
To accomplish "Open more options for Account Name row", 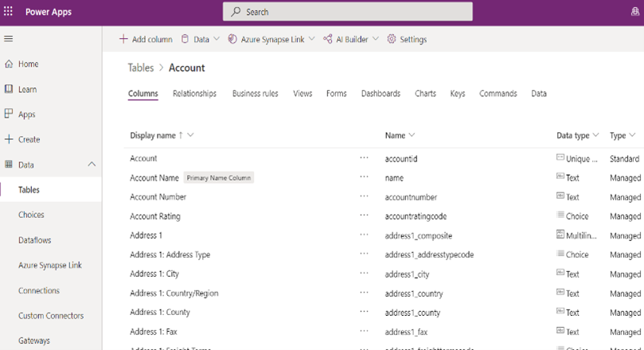I will [364, 177].
